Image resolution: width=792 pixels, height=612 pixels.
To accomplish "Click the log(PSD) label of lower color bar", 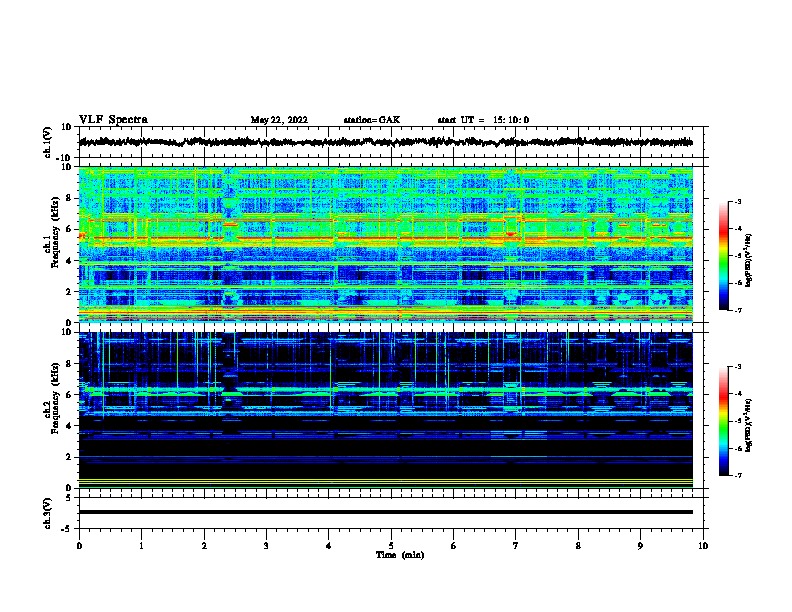I will tap(748, 425).
